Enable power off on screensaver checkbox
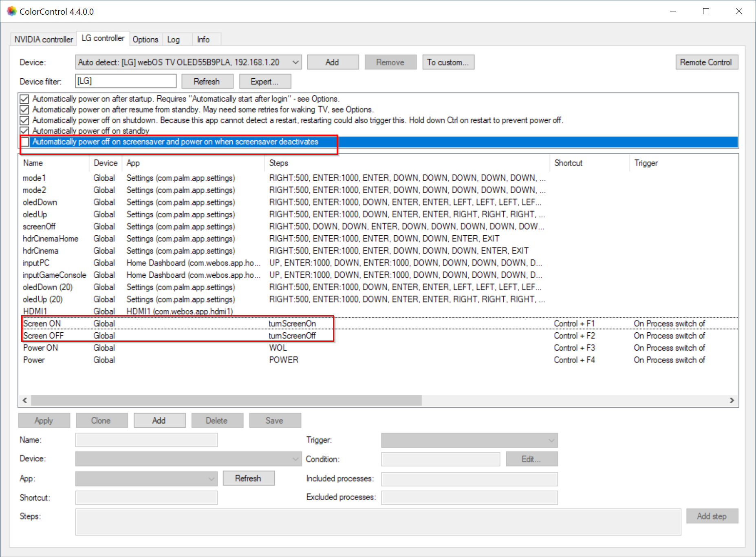This screenshot has width=756, height=557. click(25, 141)
